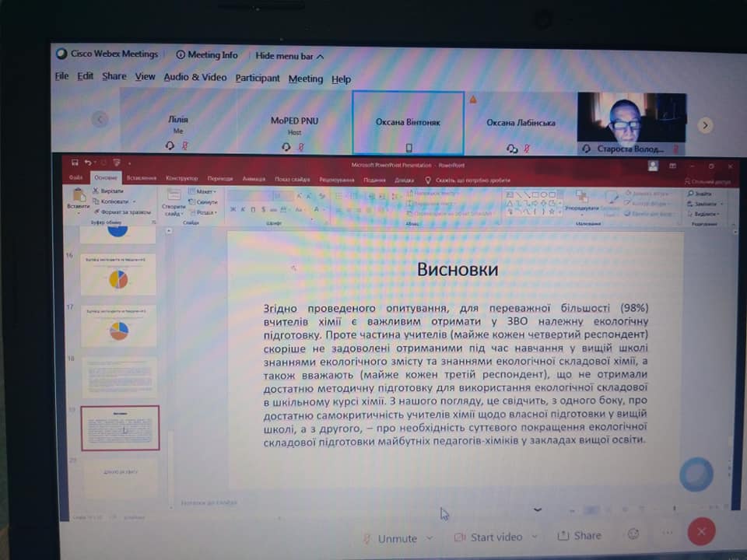Open the reactions smiley icon

tap(633, 534)
